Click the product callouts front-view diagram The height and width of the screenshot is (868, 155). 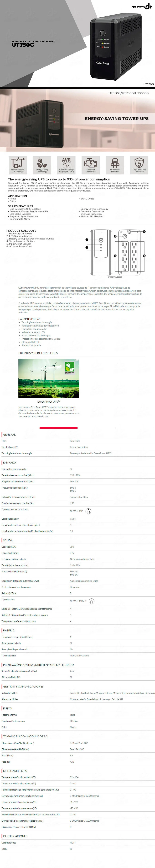click(101, 252)
